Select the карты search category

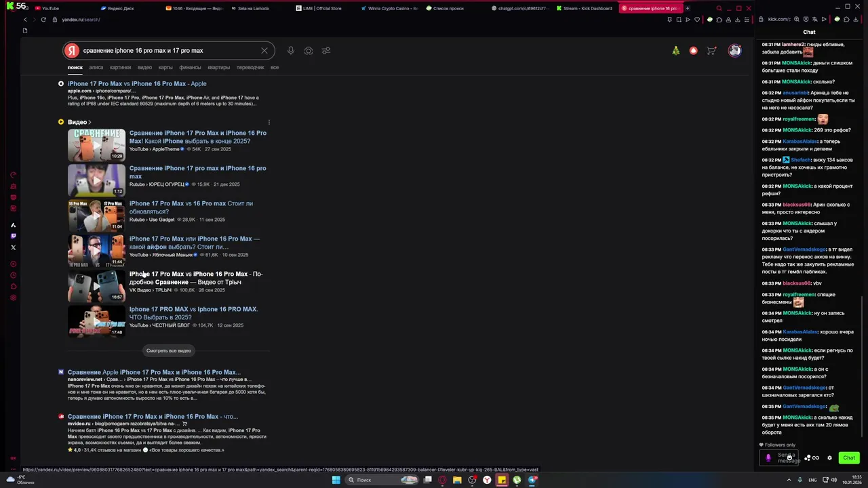coord(165,68)
